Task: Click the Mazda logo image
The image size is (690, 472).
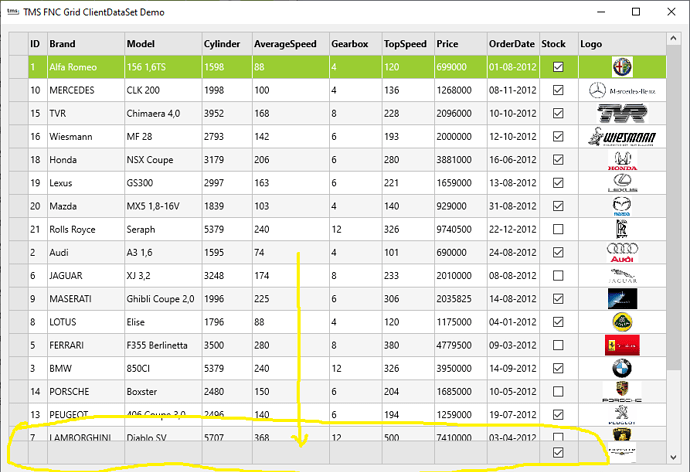Action: (622, 206)
